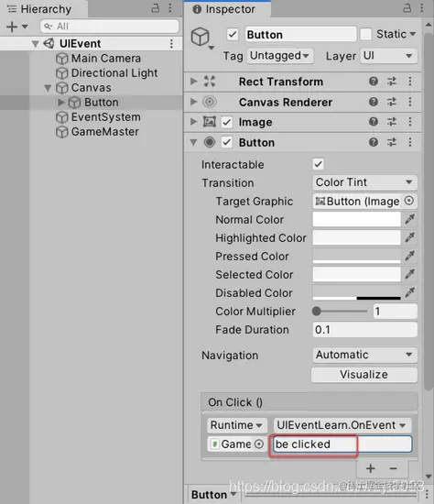The image size is (434, 504).
Task: Open Button component preset icon
Action: coord(392,142)
